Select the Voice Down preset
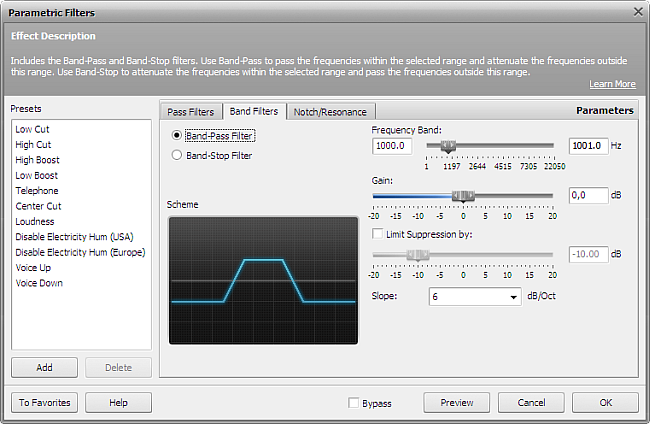The width and height of the screenshot is (650, 424). [39, 283]
